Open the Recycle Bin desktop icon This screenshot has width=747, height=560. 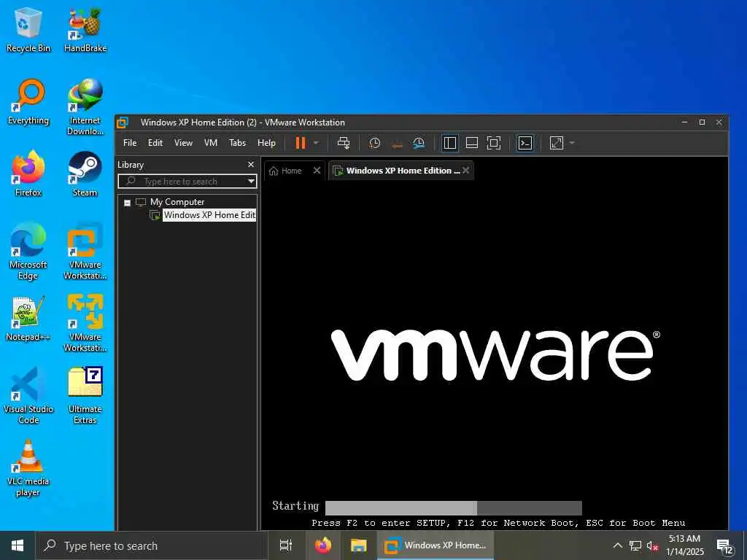[28, 29]
